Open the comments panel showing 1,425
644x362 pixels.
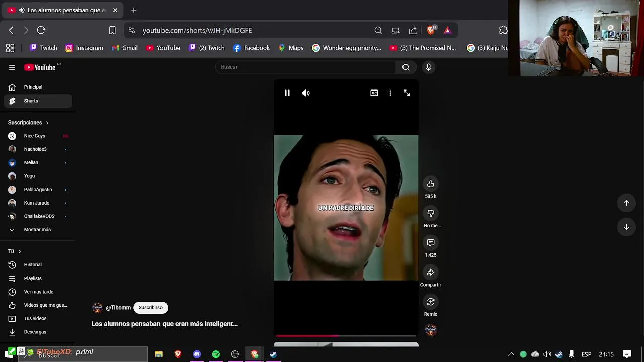click(431, 243)
